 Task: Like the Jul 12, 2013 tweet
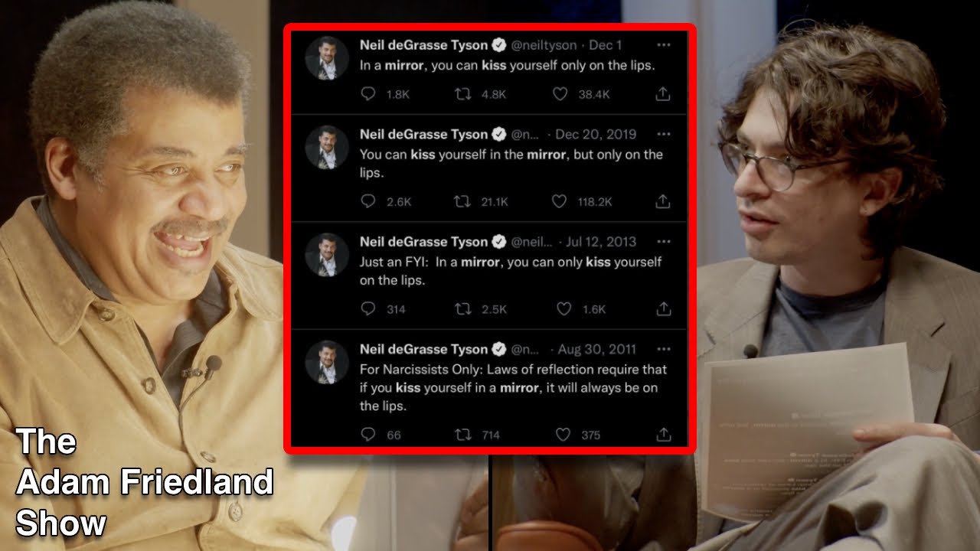tap(563, 309)
